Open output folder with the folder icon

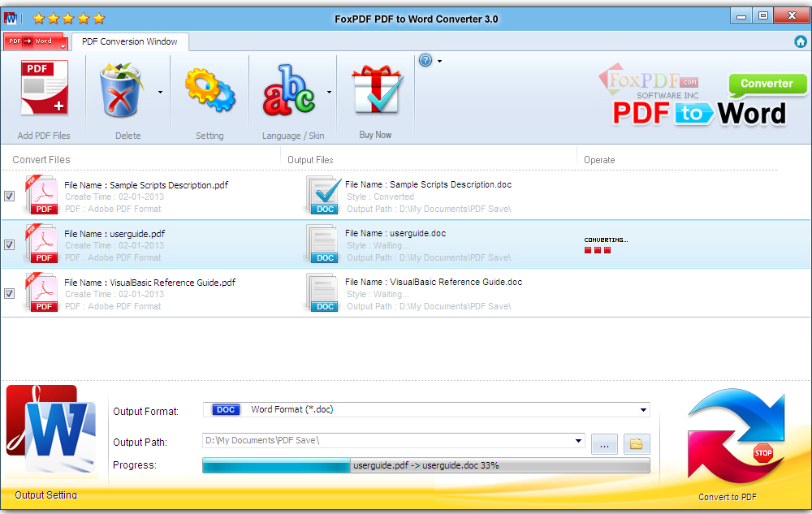coord(637,443)
